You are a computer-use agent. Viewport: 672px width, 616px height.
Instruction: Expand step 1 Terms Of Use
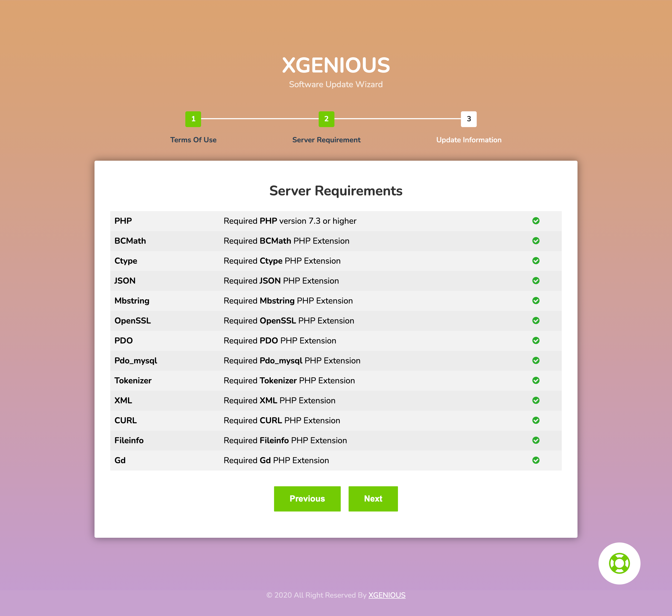pyautogui.click(x=193, y=120)
